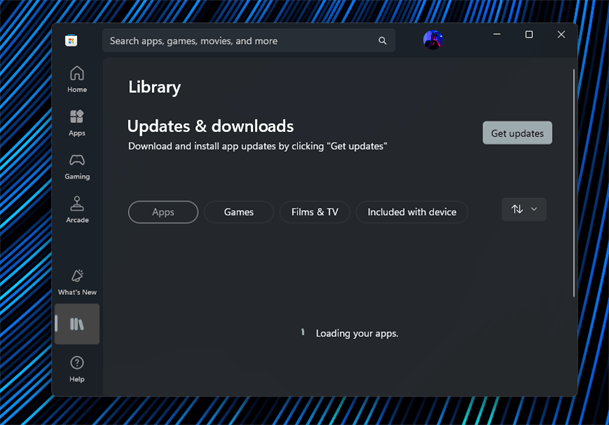Open the user profile avatar
This screenshot has width=609, height=425.
pos(433,40)
